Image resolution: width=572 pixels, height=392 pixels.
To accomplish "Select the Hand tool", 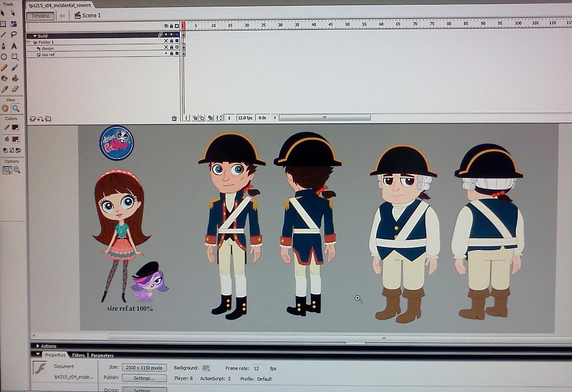I will 5,108.
